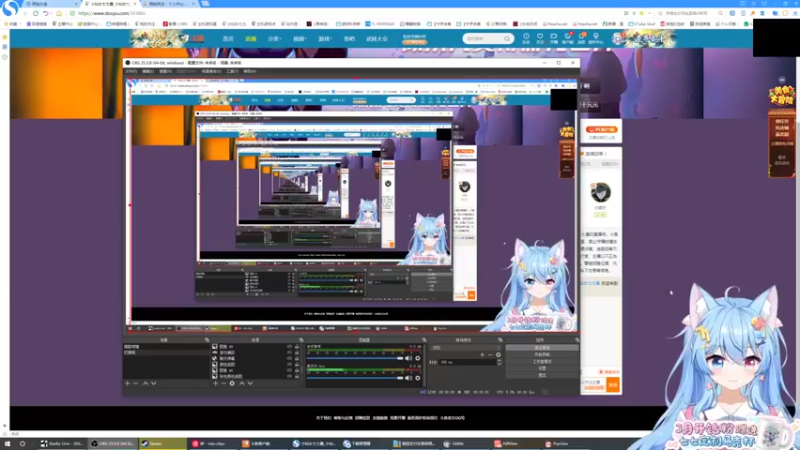
Task: Open the scene transition type dropdown
Action: click(x=465, y=347)
